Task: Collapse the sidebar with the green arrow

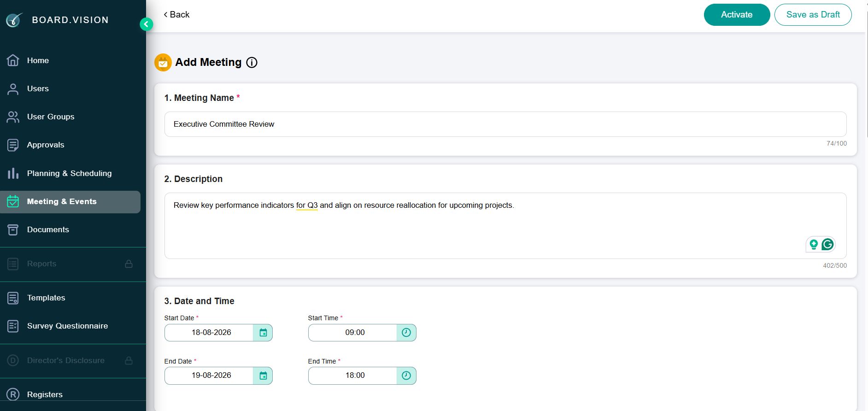Action: tap(146, 24)
